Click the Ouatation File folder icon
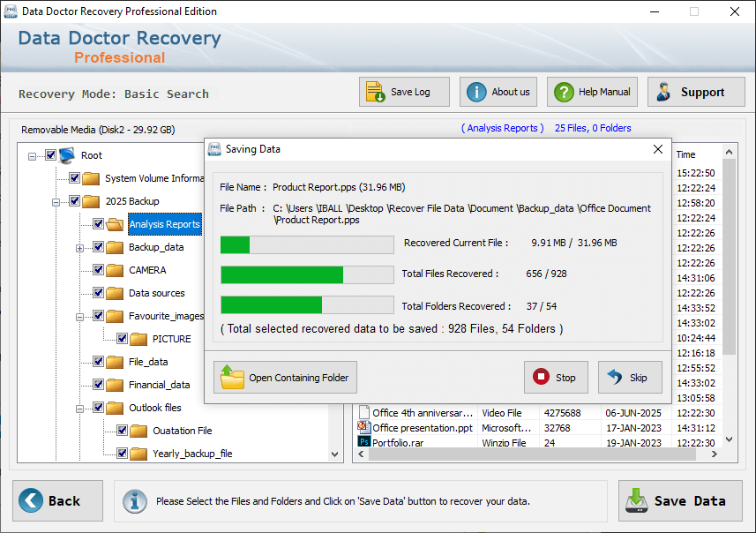The image size is (756, 533). coord(138,431)
